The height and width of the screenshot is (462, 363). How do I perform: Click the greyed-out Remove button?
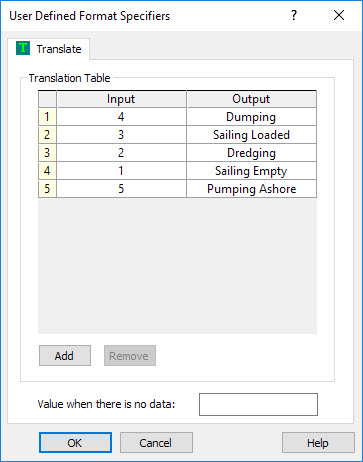(x=130, y=356)
